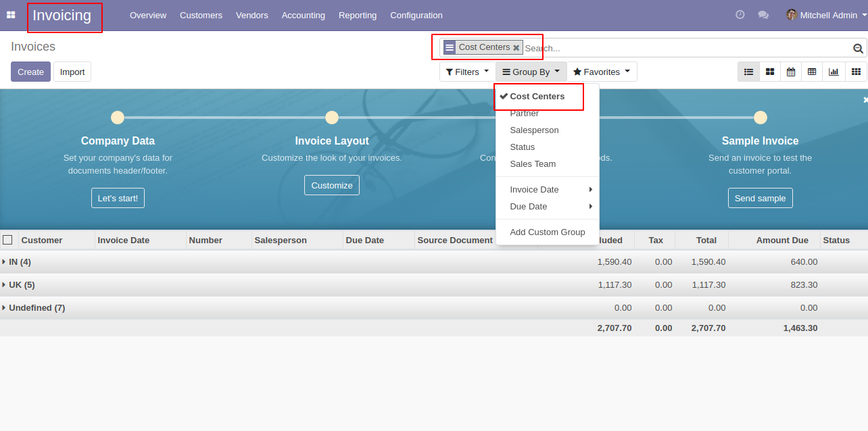
Task: Close the Group By dropdown
Action: [531, 72]
